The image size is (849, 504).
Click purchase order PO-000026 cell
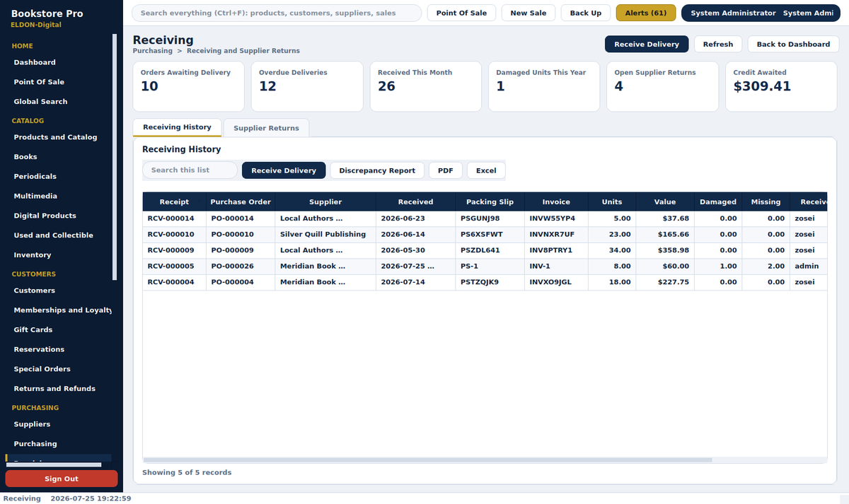coord(241,266)
